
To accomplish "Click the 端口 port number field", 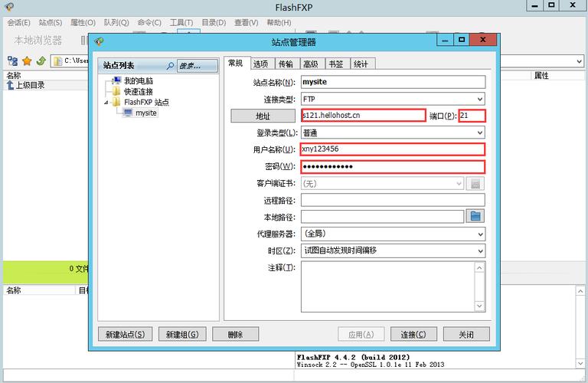I will [x=472, y=116].
